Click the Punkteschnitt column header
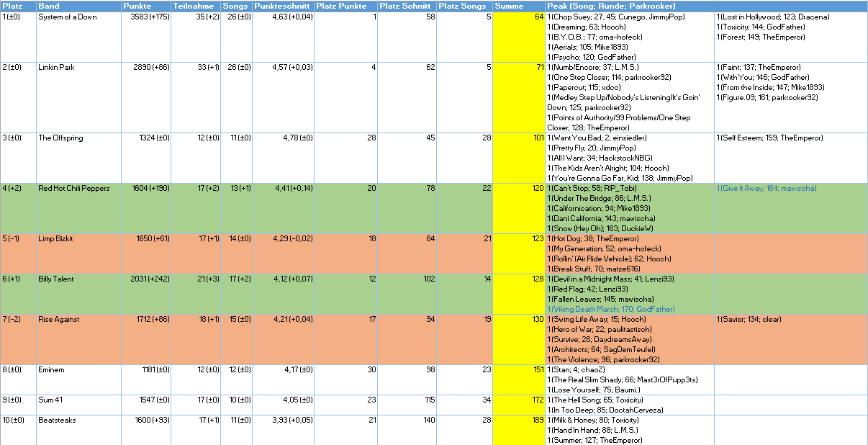868x445 pixels. point(284,6)
